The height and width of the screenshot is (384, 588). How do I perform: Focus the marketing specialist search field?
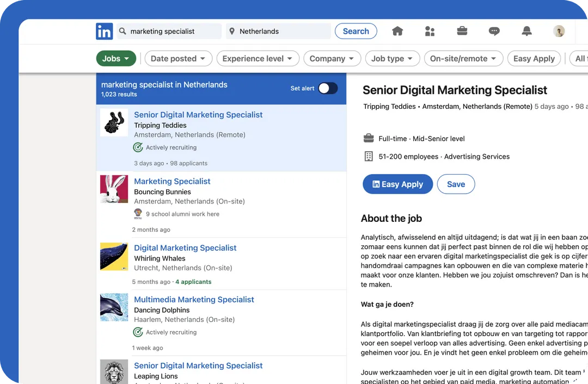[169, 31]
